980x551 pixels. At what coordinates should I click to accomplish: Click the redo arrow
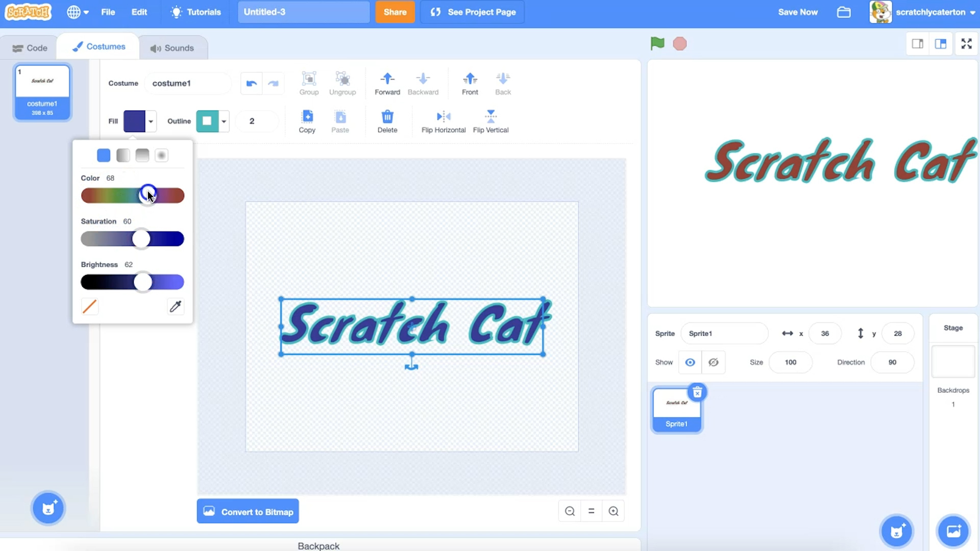click(x=273, y=83)
